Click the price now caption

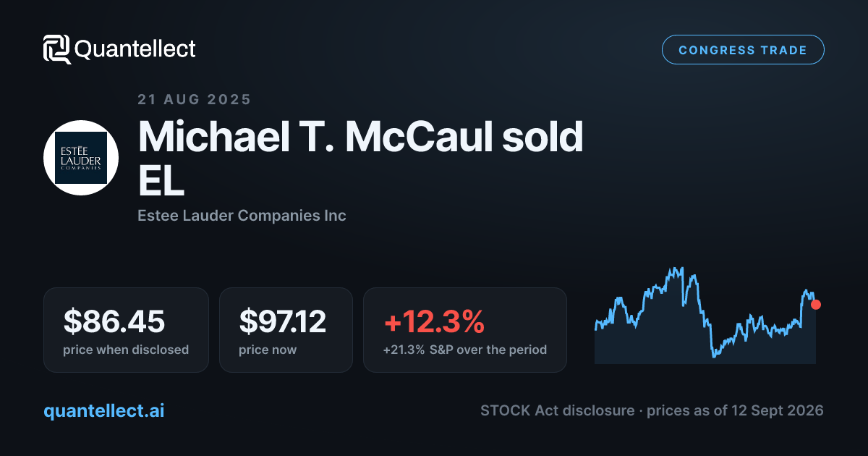click(268, 350)
